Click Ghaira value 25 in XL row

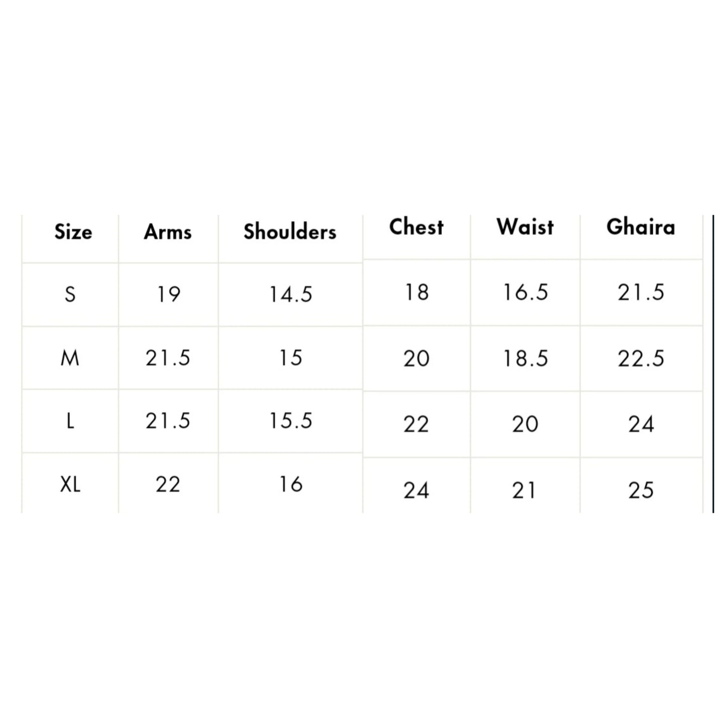coord(641,490)
